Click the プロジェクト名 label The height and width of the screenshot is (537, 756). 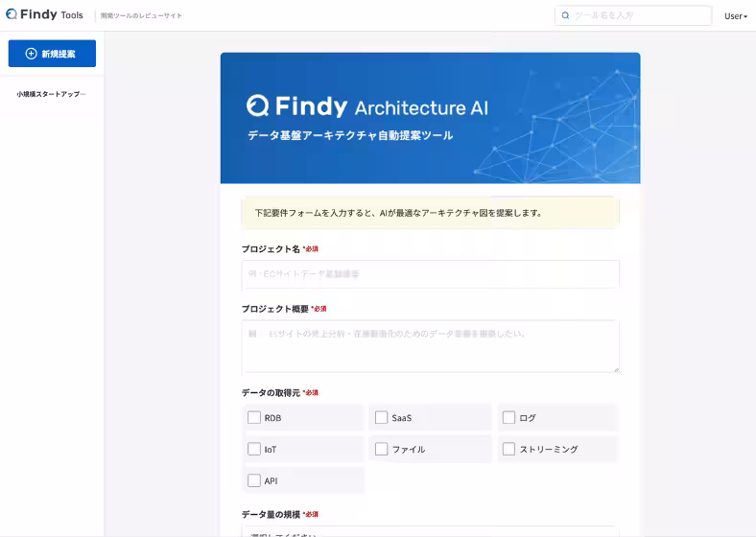pos(271,249)
